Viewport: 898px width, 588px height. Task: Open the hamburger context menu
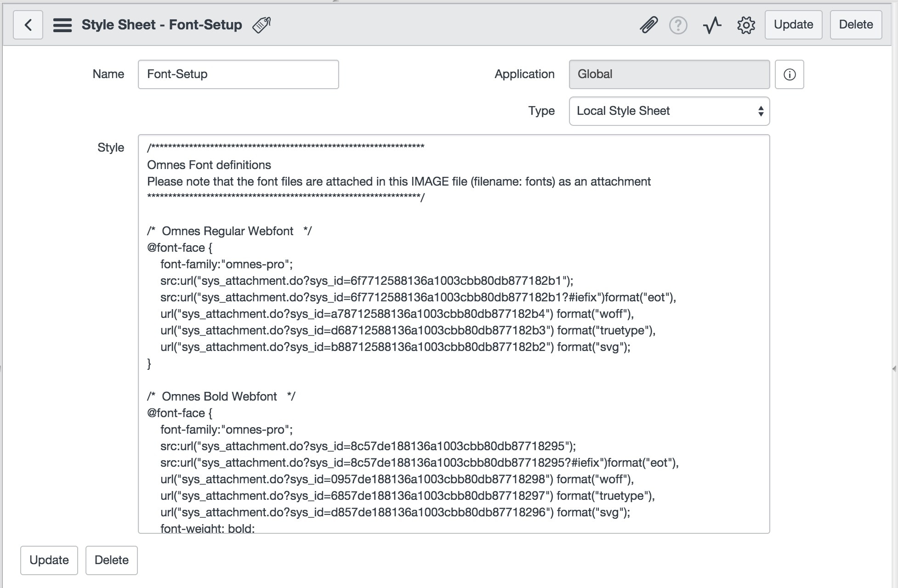[62, 25]
